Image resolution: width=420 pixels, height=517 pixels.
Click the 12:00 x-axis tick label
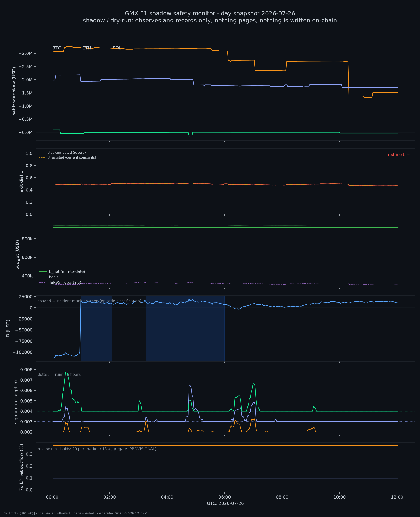tap(397, 497)
